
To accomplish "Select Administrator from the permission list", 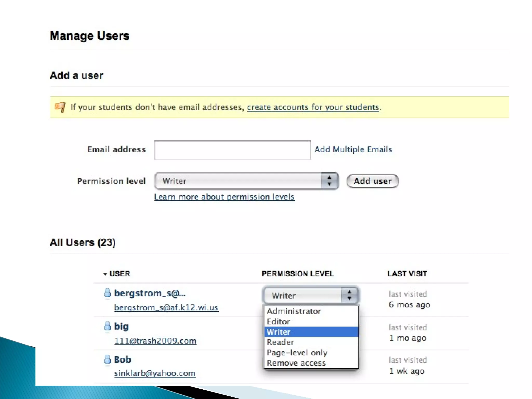I will click(294, 311).
